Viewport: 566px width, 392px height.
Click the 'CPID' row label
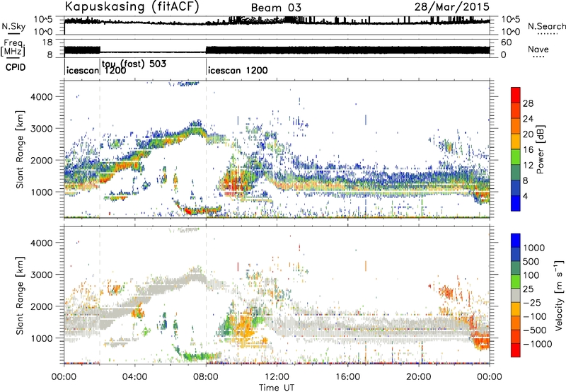(16, 67)
